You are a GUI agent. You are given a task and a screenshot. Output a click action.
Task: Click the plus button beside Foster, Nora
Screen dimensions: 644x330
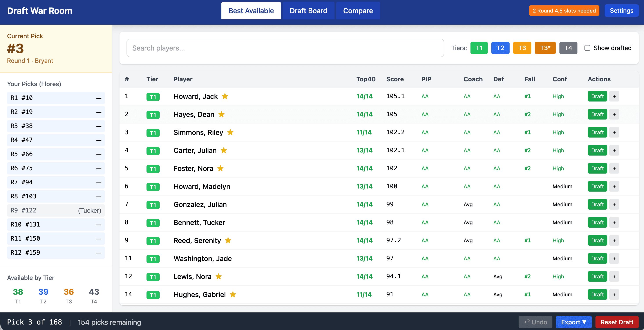point(614,168)
